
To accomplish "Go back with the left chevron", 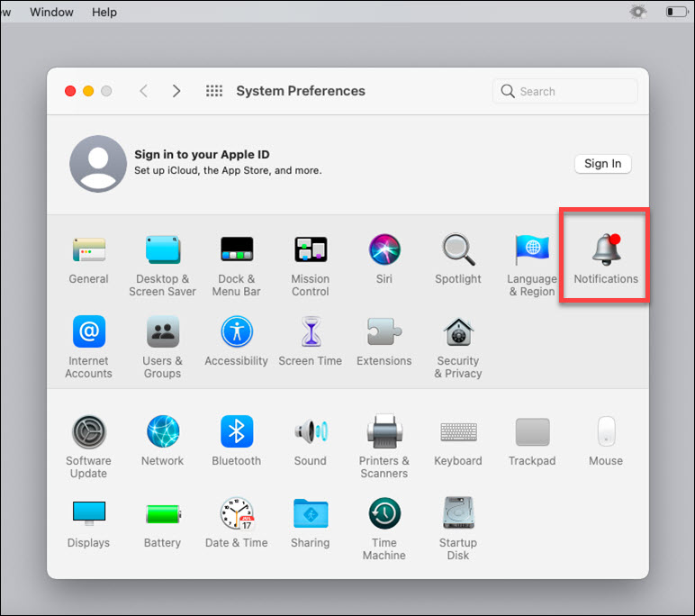I will [144, 91].
